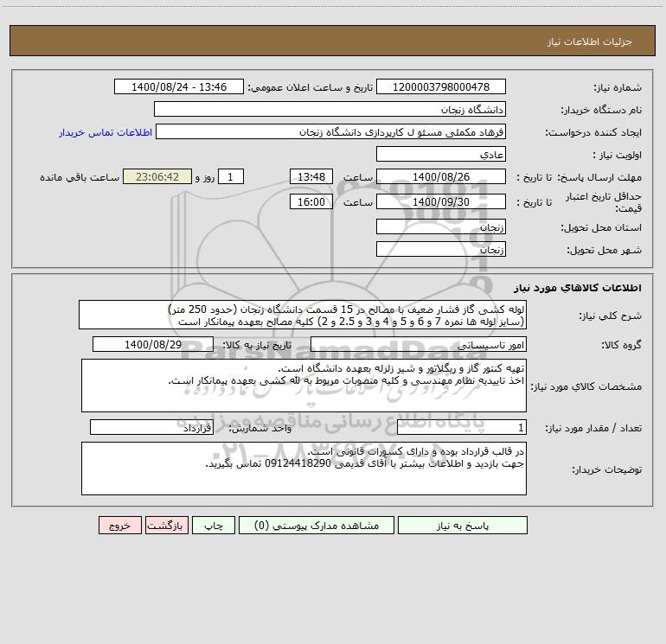Click the text 'ساعت باقی مانده'
The height and width of the screenshot is (644, 666).
[x=80, y=177]
